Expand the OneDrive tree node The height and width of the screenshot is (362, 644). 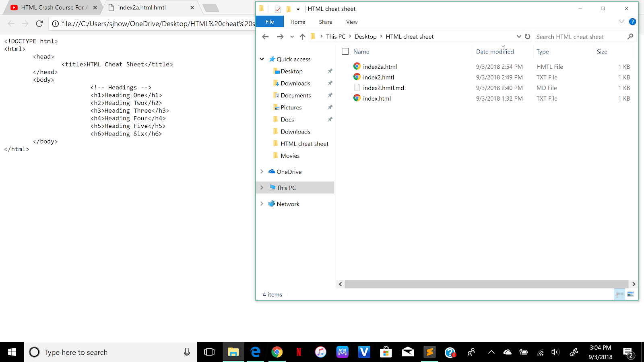pos(262,171)
